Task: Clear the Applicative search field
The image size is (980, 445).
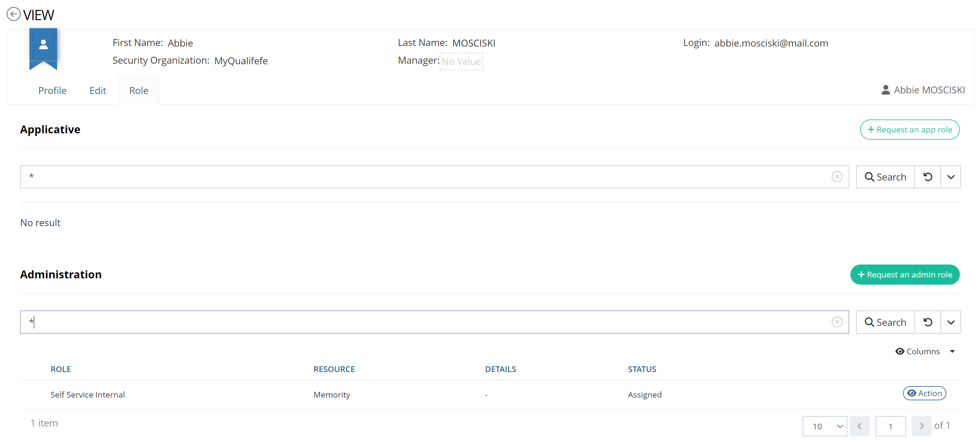Action: tap(837, 177)
